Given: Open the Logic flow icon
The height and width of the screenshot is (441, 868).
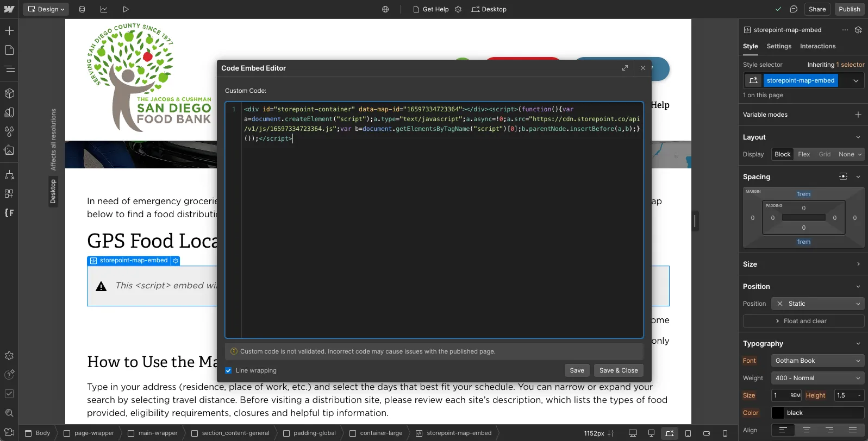Looking at the screenshot, I should [x=9, y=175].
